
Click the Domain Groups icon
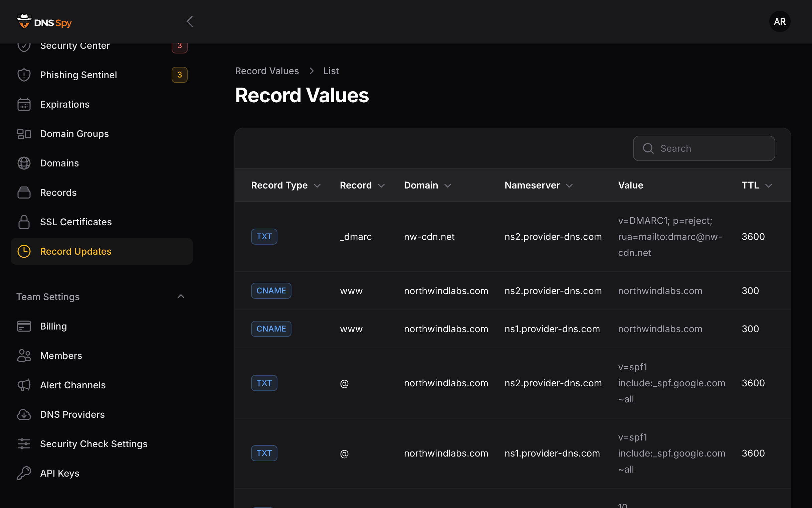tap(24, 134)
